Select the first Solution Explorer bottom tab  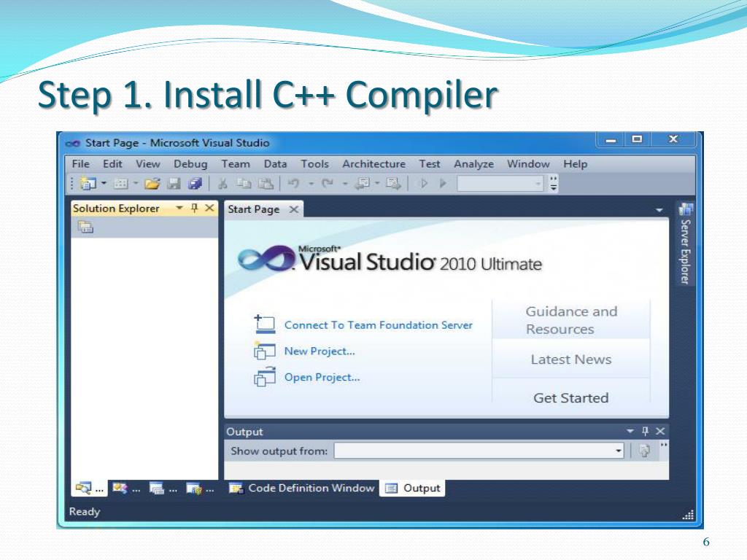pyautogui.click(x=90, y=488)
